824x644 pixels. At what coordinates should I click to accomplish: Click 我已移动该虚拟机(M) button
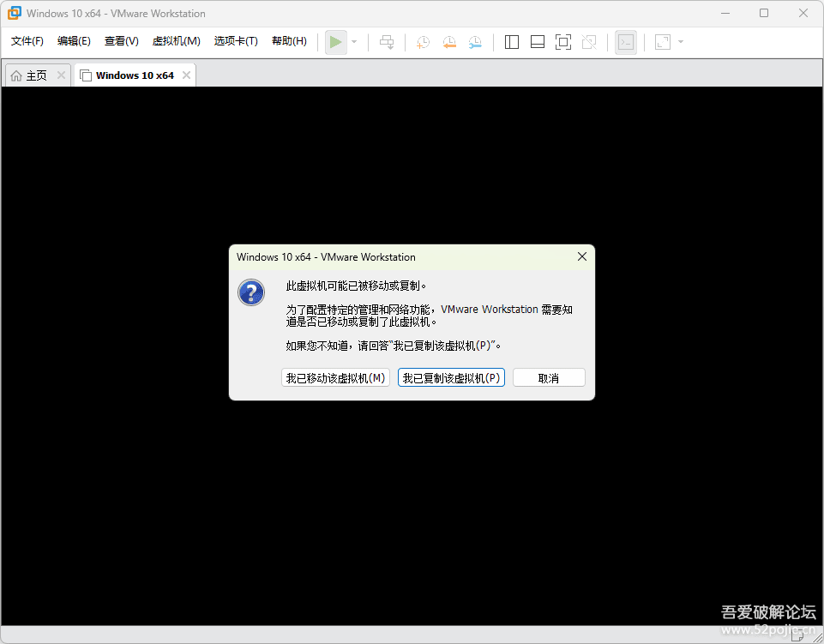[335, 377]
